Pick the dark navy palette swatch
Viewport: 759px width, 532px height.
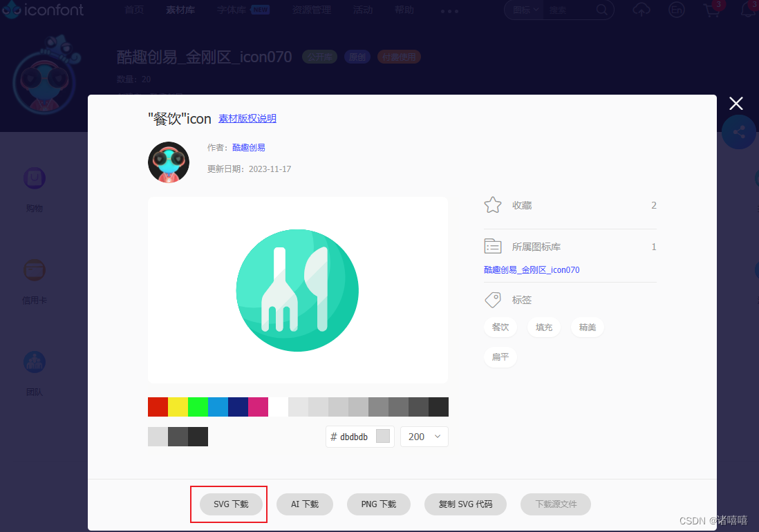[238, 407]
